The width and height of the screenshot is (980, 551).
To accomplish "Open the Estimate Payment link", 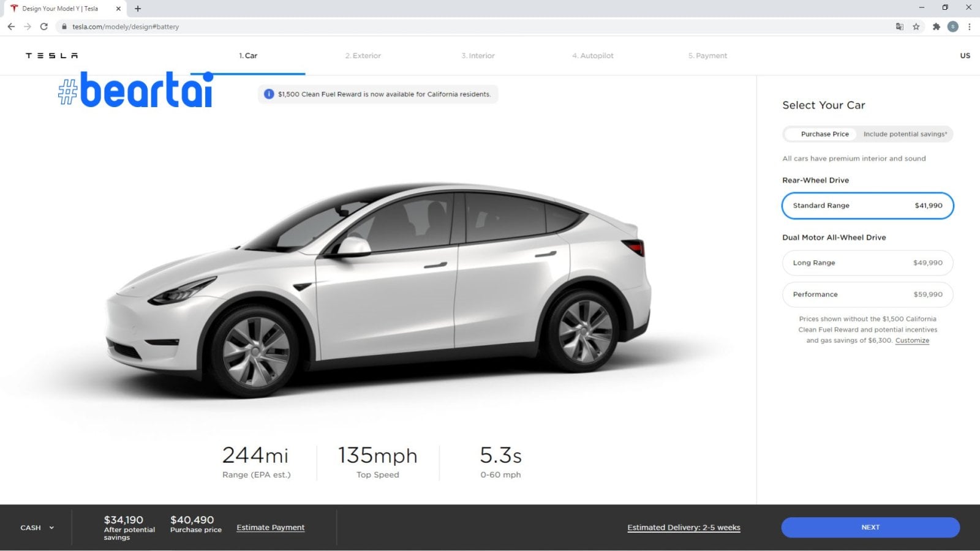I will coord(270,528).
